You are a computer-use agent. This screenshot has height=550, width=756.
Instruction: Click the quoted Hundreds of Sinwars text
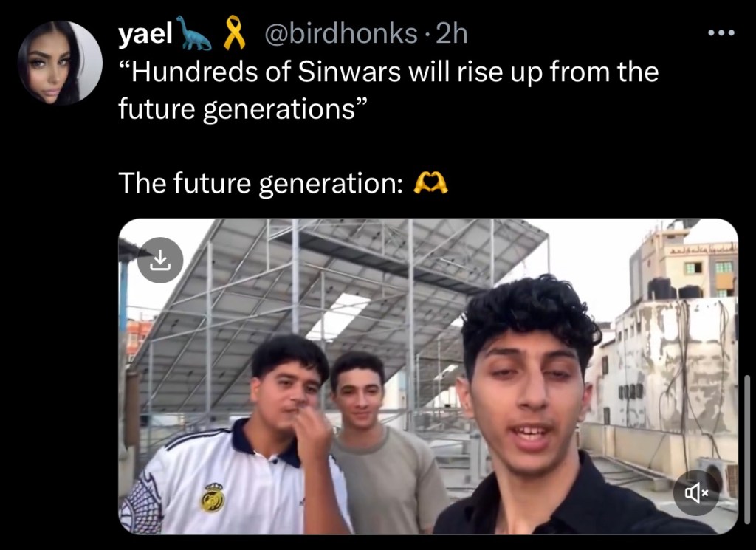point(388,90)
